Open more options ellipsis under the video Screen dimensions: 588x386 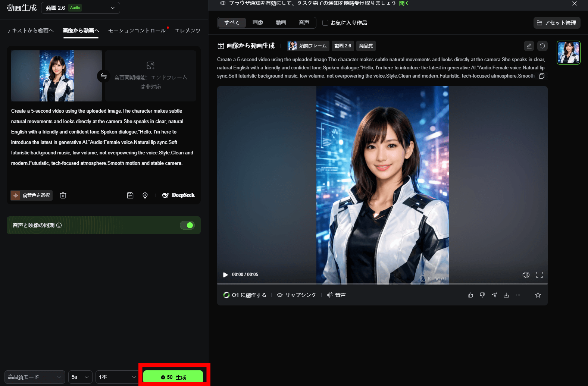(x=518, y=295)
